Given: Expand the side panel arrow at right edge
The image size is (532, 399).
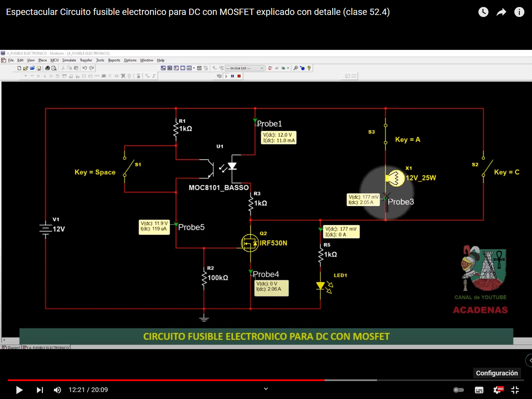Looking at the screenshot, I should click(529, 360).
